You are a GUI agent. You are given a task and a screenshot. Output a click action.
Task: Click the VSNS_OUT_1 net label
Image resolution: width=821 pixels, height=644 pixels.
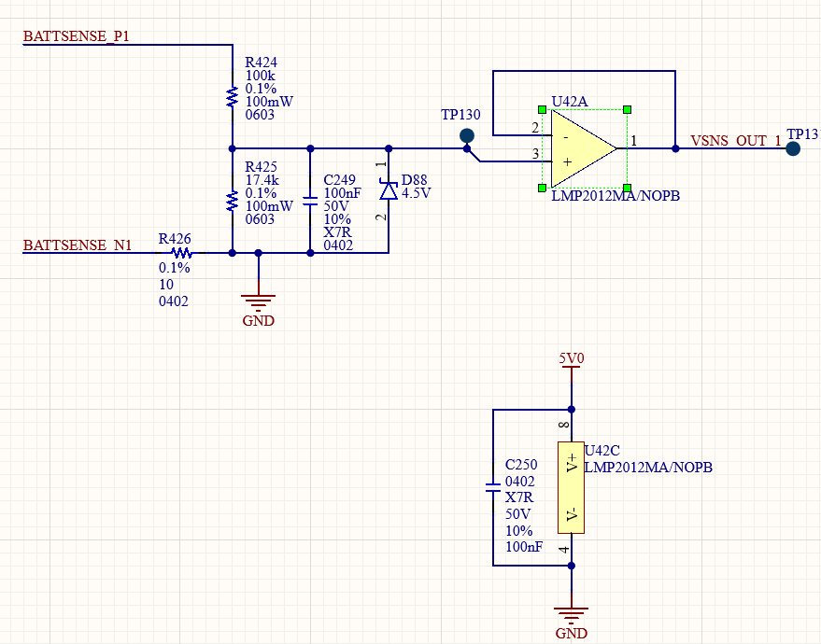tap(736, 141)
